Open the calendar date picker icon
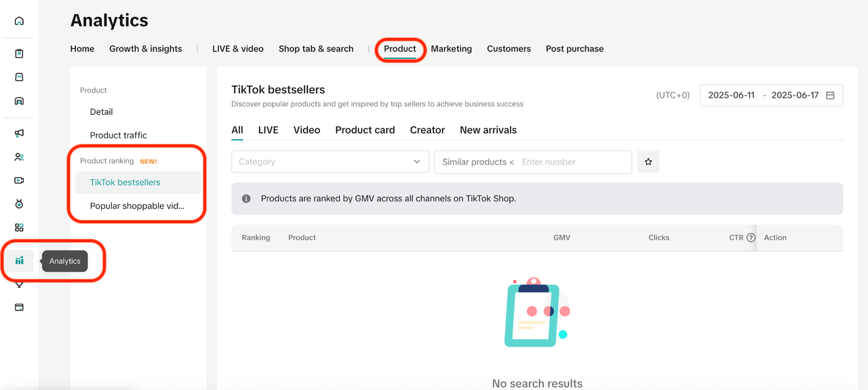Viewport: 868px width, 390px height. pyautogui.click(x=830, y=96)
